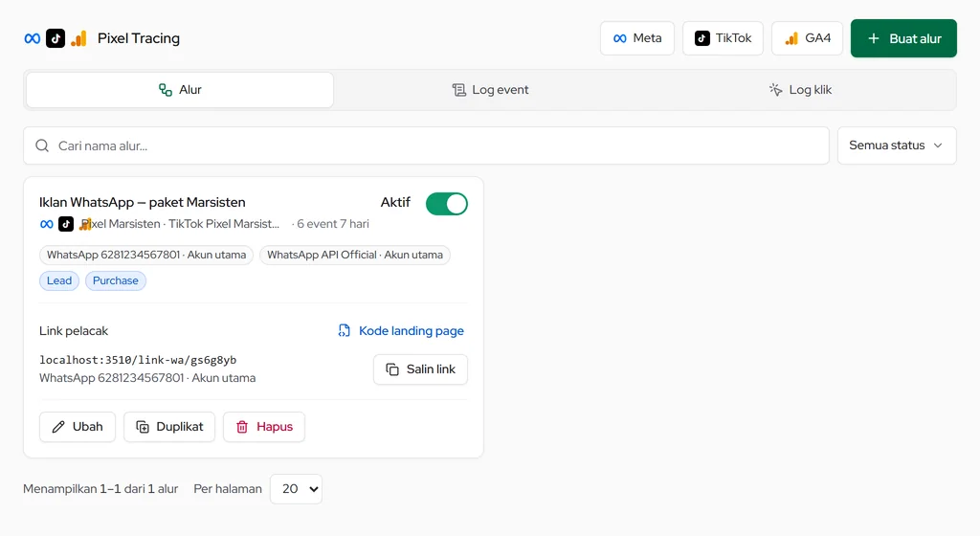Create a new flow with Buat alur
The height and width of the screenshot is (536, 980).
[903, 38]
